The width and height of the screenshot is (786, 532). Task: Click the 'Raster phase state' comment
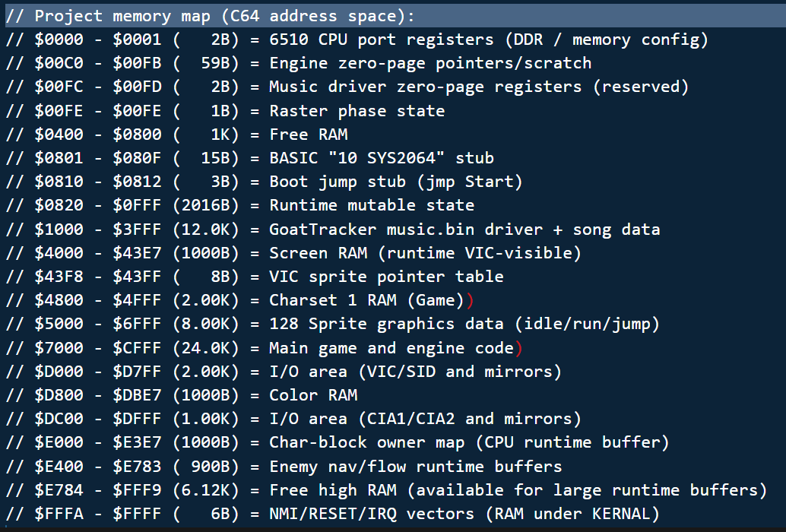click(357, 111)
